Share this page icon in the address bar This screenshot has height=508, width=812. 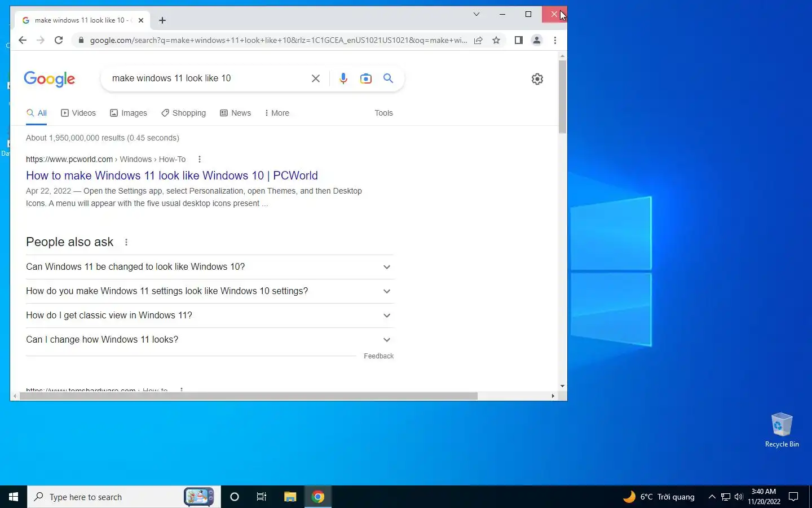478,40
